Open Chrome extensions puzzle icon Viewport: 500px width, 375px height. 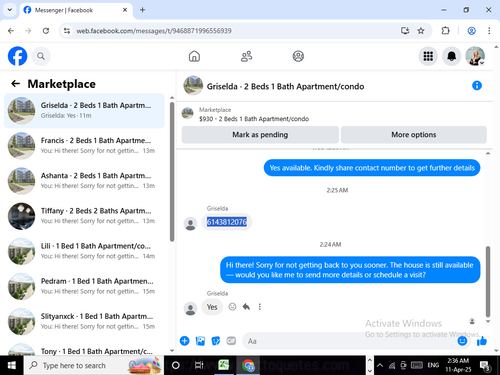pos(445,31)
